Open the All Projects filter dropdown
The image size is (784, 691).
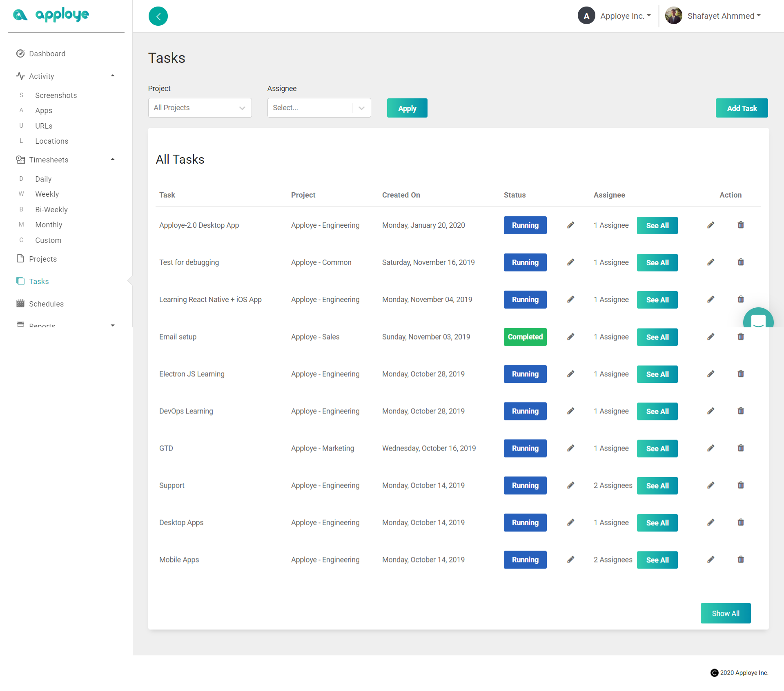[200, 108]
